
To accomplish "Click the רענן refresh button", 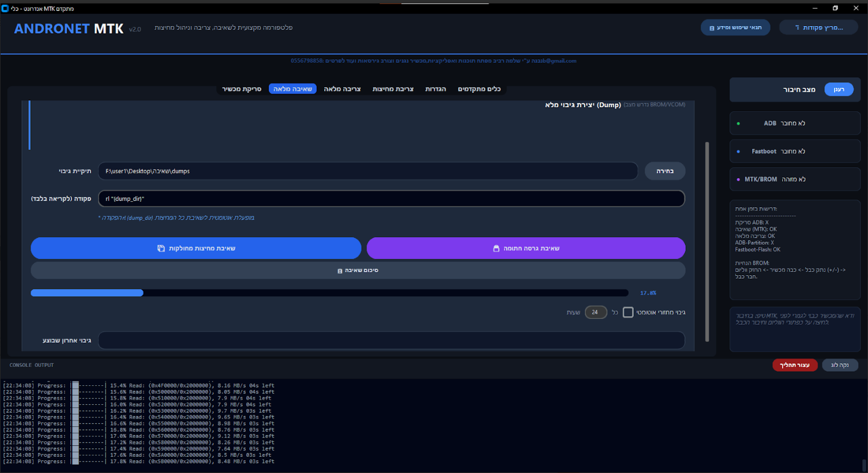I will [839, 89].
